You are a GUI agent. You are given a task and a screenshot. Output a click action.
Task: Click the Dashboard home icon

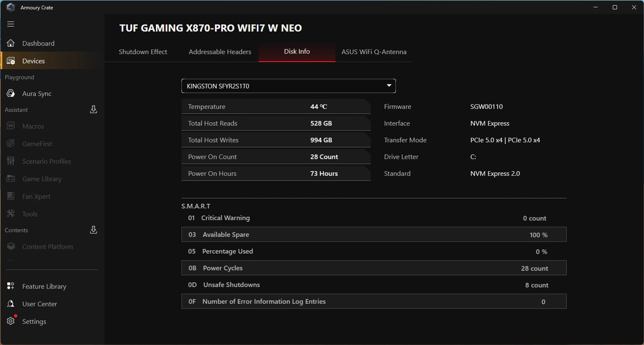point(11,43)
